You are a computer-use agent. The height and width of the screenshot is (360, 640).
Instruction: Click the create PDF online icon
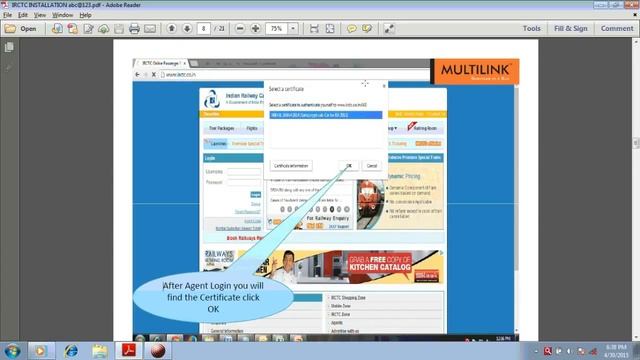(73, 29)
